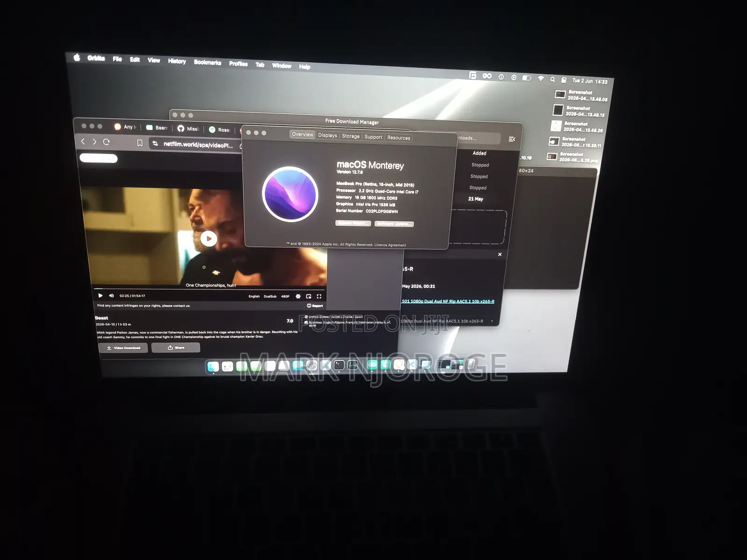Check the battery status icon

pos(527,78)
